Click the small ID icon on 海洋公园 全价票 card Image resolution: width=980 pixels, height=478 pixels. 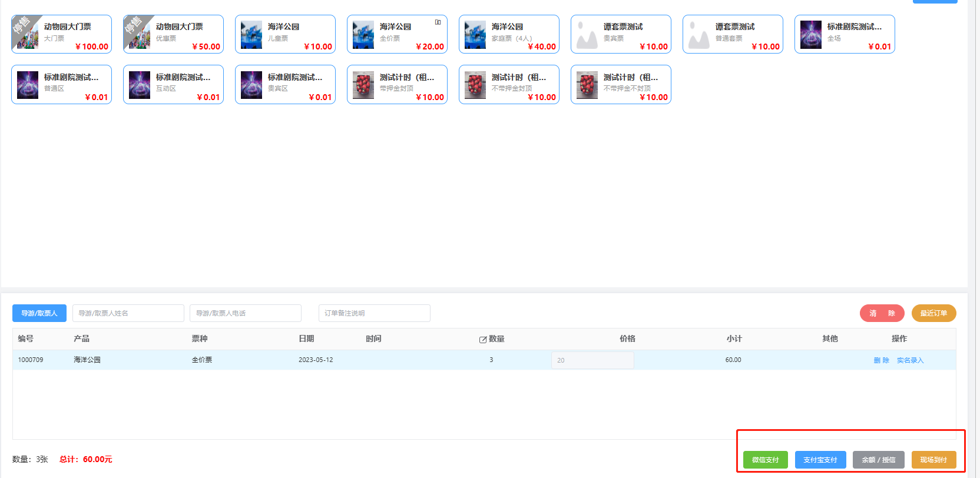438,22
